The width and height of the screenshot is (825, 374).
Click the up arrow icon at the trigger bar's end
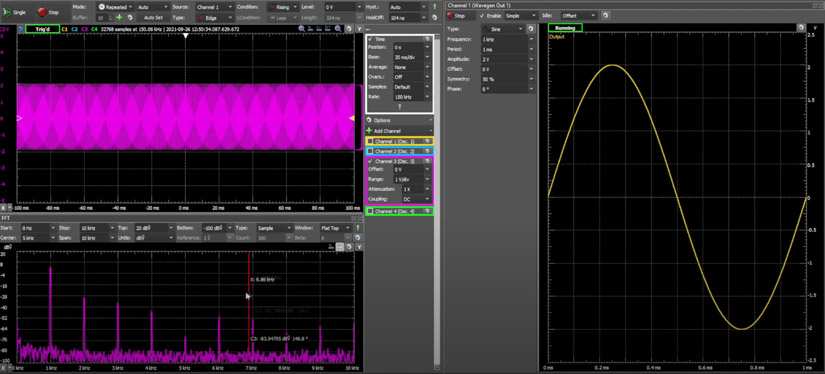point(435,7)
